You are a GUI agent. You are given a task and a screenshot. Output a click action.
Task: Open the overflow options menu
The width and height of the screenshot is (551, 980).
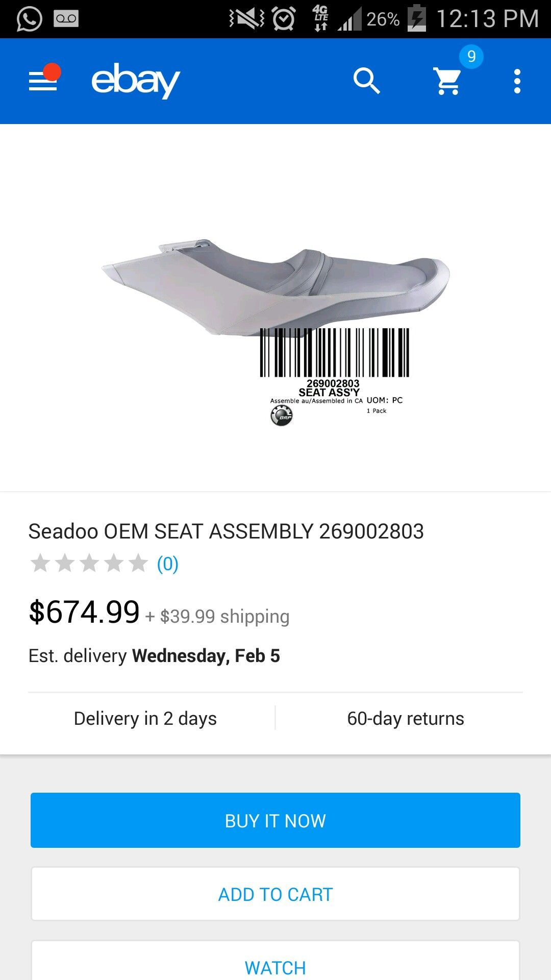517,80
